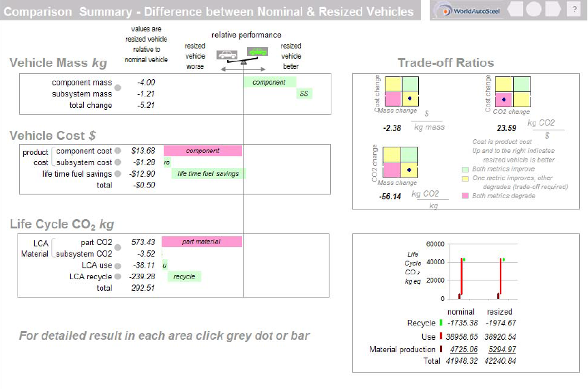The image size is (588, 389).
Task: Click grey dot next to component cost
Action: coord(118,151)
